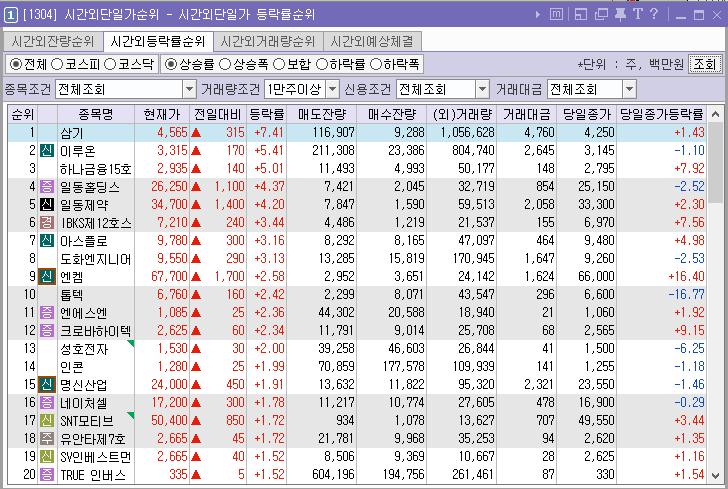This screenshot has height=489, width=728.
Task: Sort by the 거래대금 column header
Action: coord(526,114)
